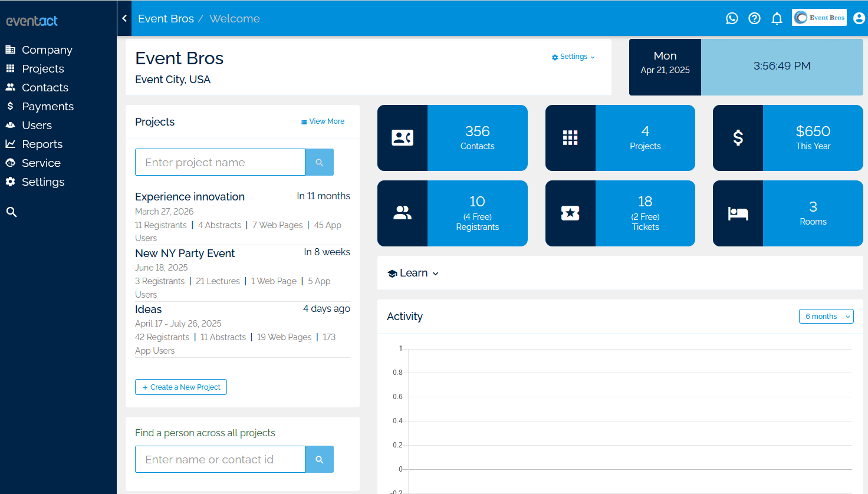The image size is (868, 494).
Task: Click the Users sidebar icon
Action: click(10, 125)
